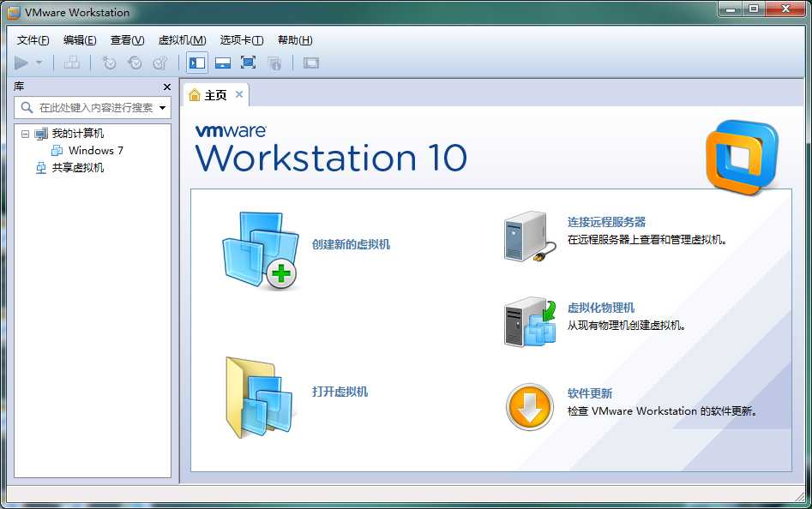This screenshot has width=812, height=509.
Task: Open the 虚拟机(M) menu
Action: [183, 39]
